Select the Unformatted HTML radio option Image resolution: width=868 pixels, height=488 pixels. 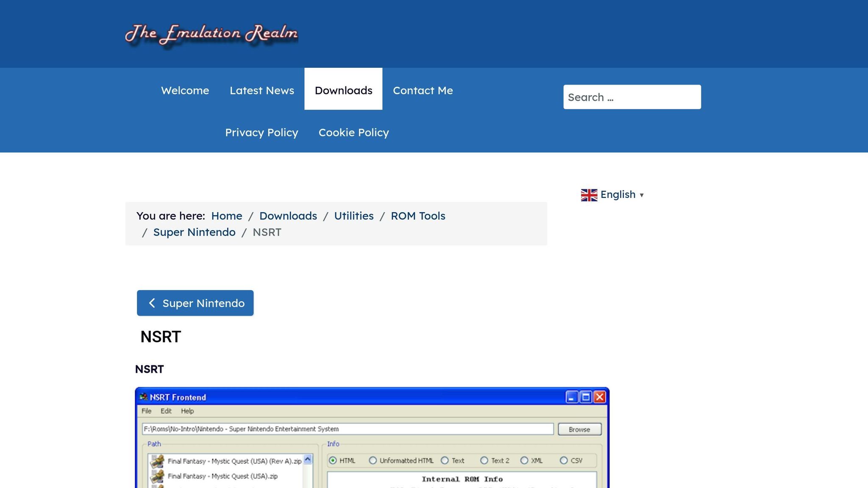coord(373,460)
